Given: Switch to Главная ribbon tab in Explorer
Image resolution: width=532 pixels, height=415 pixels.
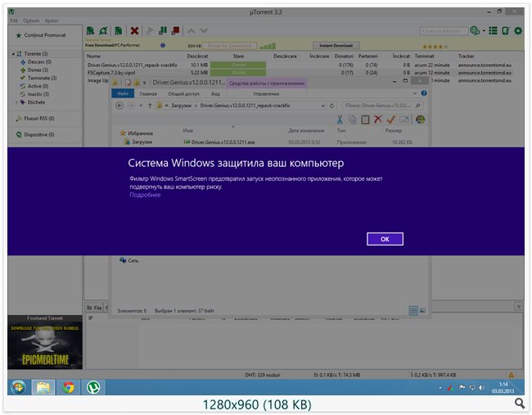Looking at the screenshot, I should (x=148, y=93).
